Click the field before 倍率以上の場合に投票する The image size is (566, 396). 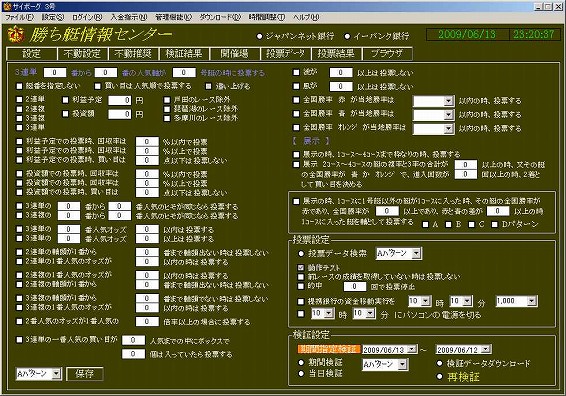(147, 321)
